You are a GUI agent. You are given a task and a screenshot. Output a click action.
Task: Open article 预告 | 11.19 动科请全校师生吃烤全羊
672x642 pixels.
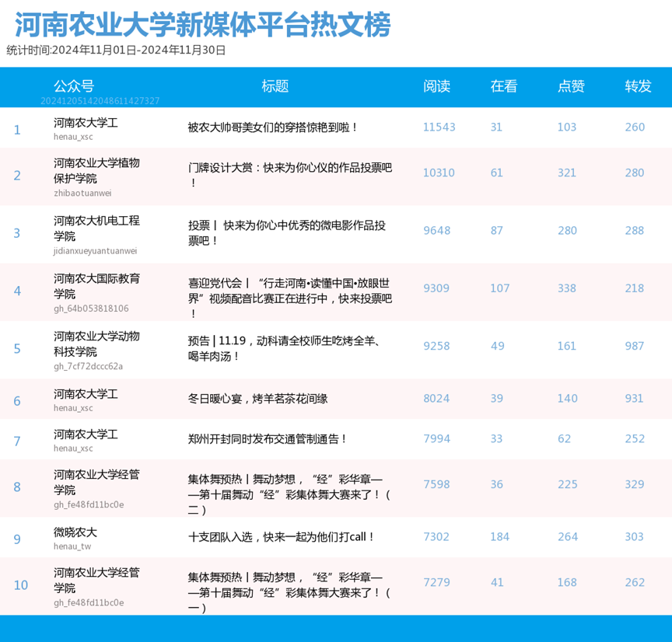coord(284,348)
